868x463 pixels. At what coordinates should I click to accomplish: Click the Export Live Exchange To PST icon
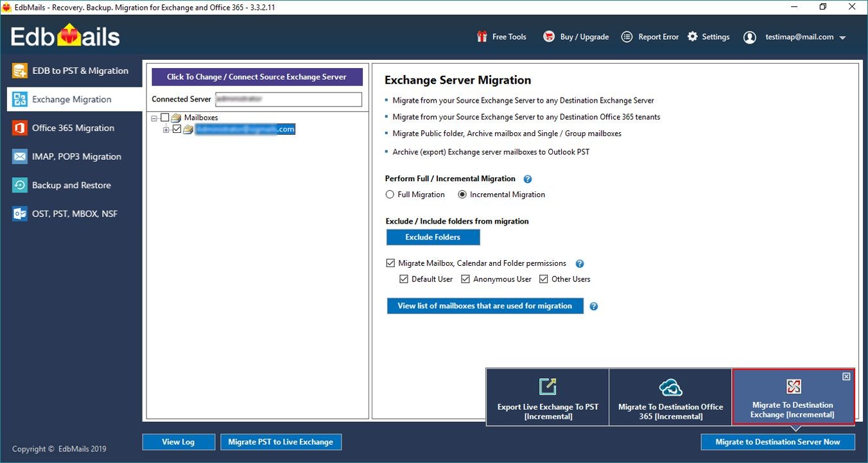(548, 386)
